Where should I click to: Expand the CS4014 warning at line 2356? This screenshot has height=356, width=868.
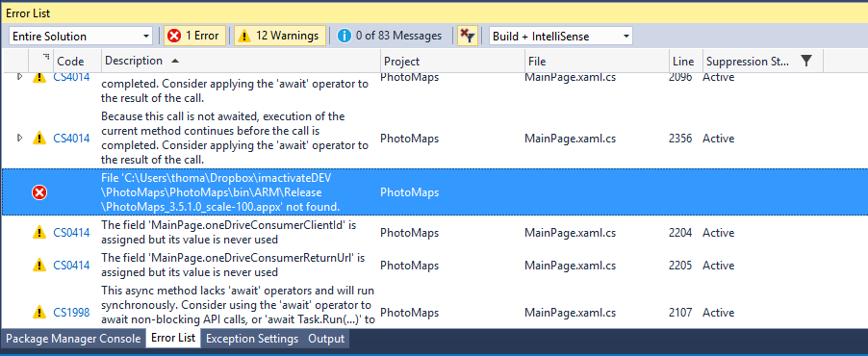(x=20, y=138)
